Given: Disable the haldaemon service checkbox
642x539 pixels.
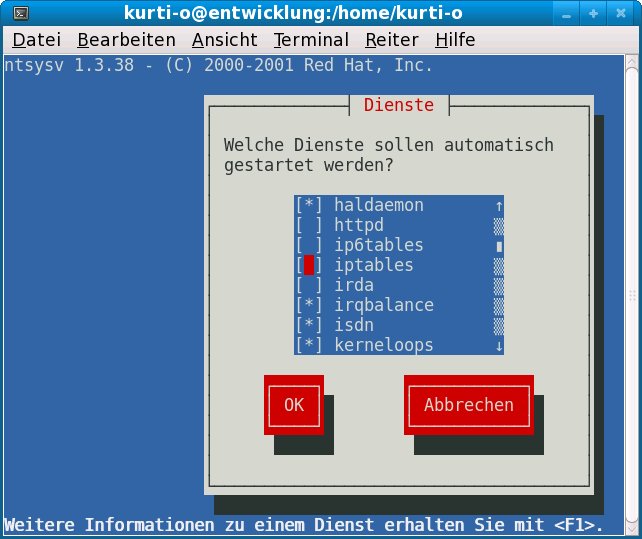Looking at the screenshot, I should [309, 205].
